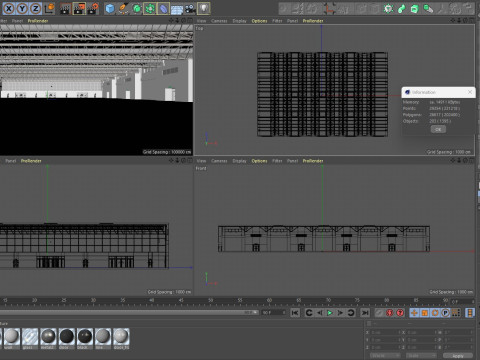Open the Floor environment objects icon
480x360 pixels.
point(177,8)
